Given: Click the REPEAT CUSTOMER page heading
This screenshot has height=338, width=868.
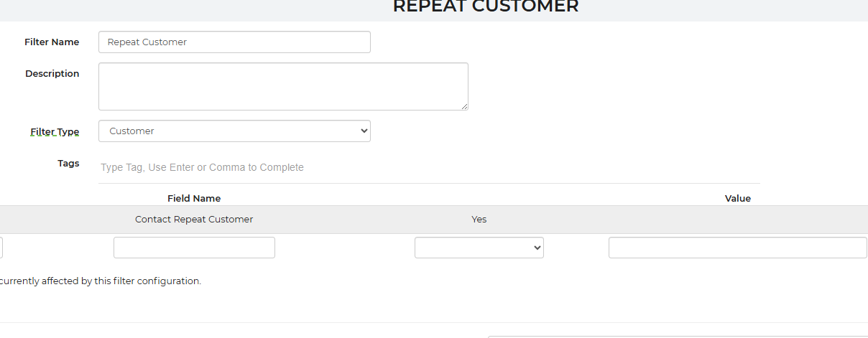Looking at the screenshot, I should 486,7.
